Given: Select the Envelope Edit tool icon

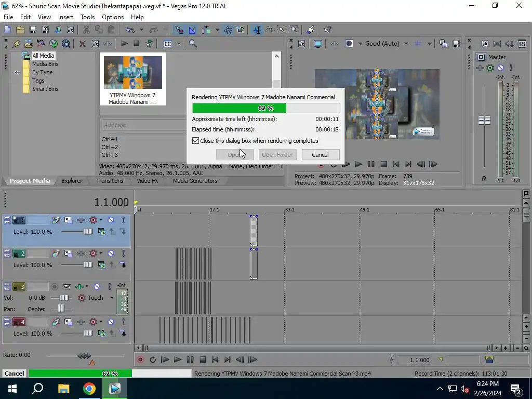Looking at the screenshot, I should (x=270, y=30).
